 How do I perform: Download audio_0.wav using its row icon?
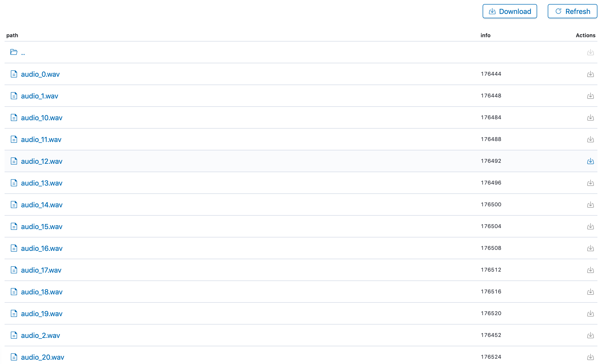click(x=590, y=74)
